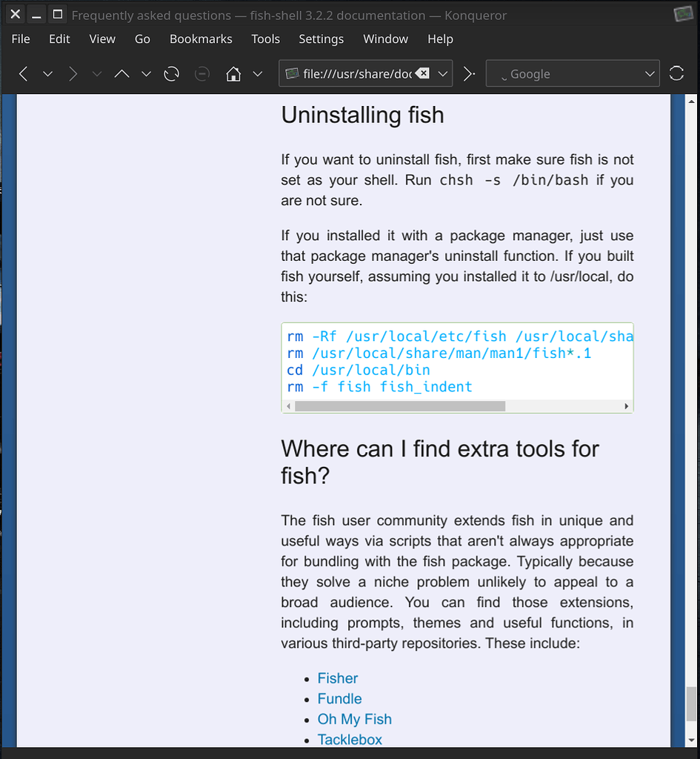700x759 pixels.
Task: Open the Google search engine dropdown
Action: click(x=650, y=74)
